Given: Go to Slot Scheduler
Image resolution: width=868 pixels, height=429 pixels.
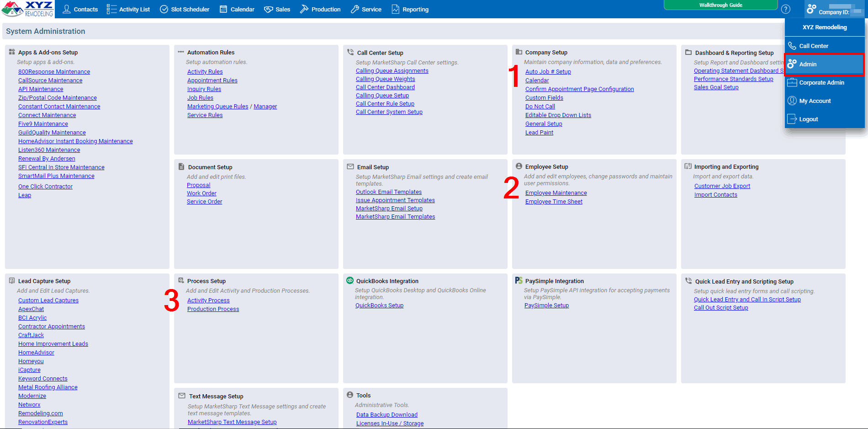Looking at the screenshot, I should (185, 9).
